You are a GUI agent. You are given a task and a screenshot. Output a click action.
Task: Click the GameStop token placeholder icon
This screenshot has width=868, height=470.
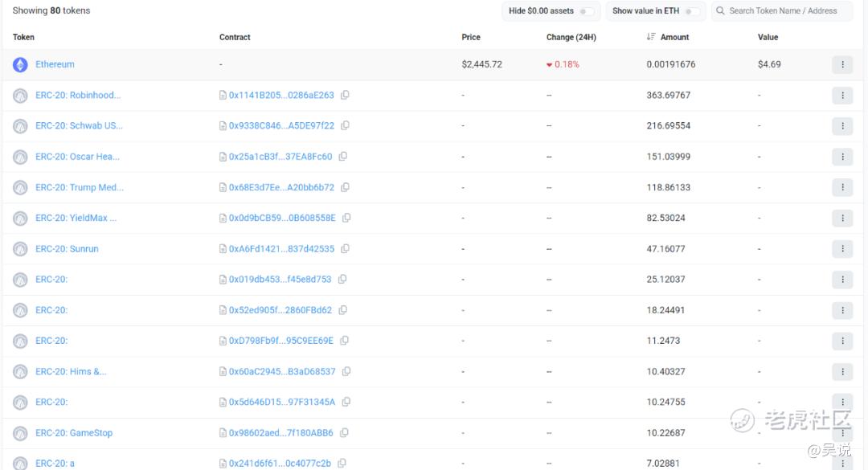click(20, 434)
